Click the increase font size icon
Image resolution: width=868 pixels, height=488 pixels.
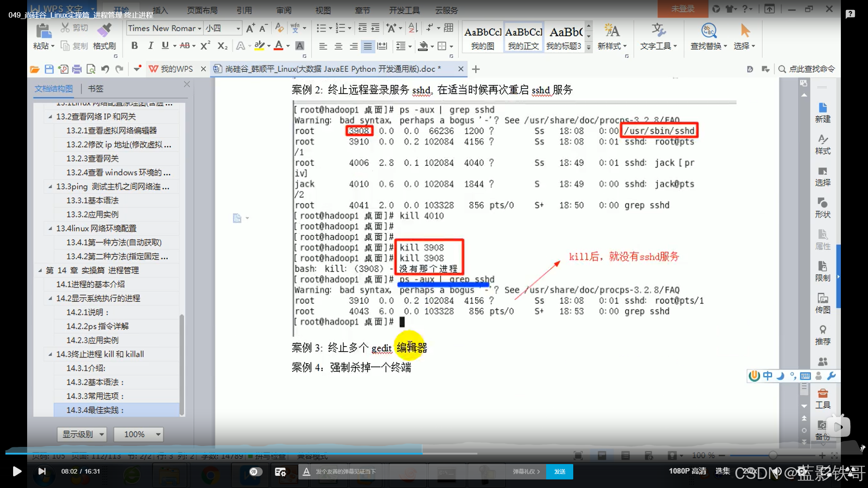[250, 28]
